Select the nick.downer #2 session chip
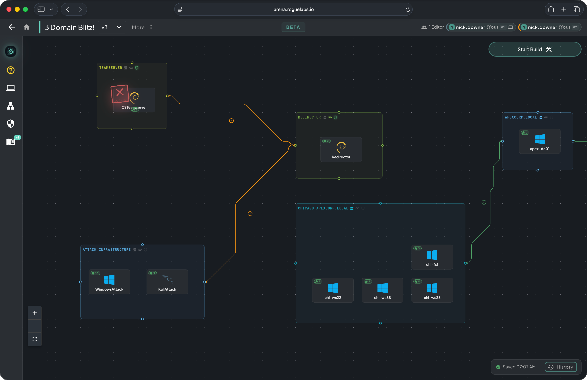 (550, 27)
